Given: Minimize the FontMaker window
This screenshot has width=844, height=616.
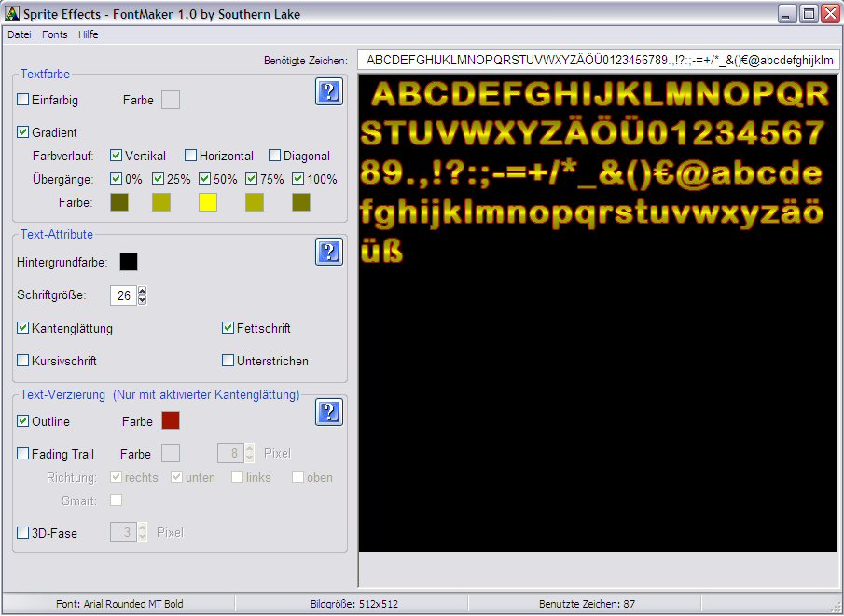Looking at the screenshot, I should [x=787, y=14].
